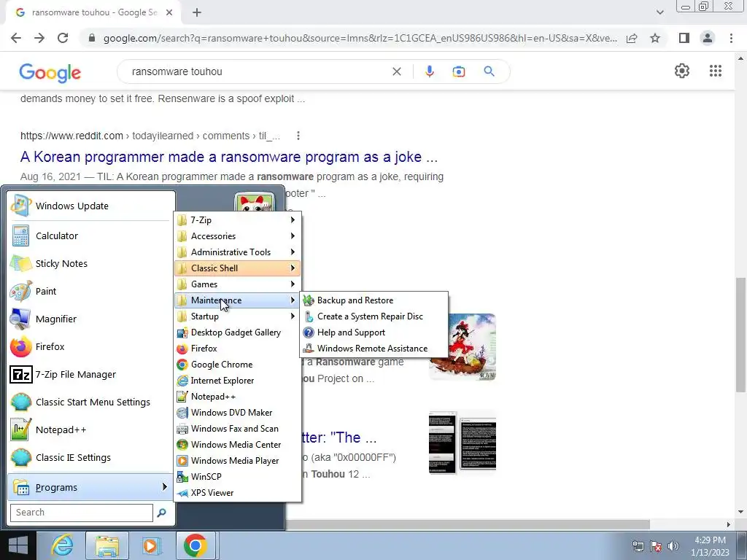Expand the Games folder
The image size is (747, 560).
[x=237, y=284]
